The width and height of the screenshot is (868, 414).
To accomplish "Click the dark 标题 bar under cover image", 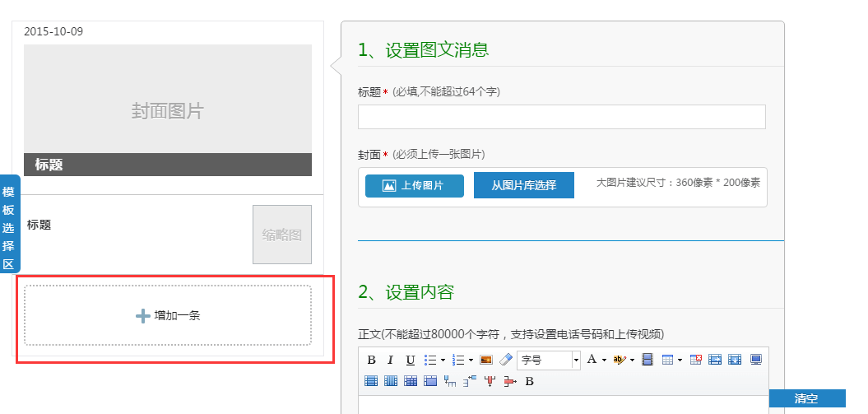I will click(x=168, y=165).
